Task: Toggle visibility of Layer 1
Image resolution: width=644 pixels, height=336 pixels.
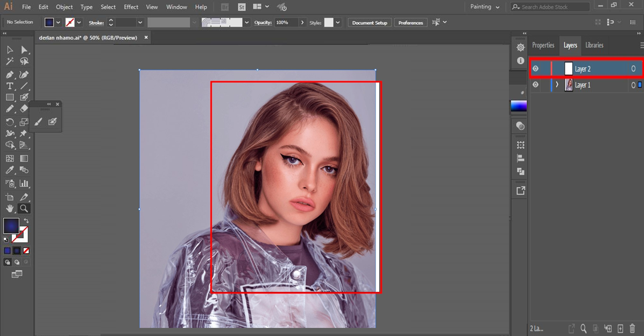Action: pos(535,85)
